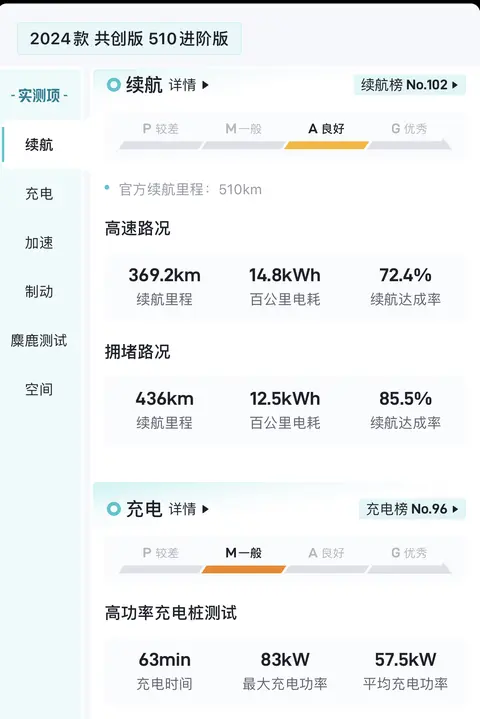
Task: Switch to 充电 sidebar item
Action: tap(39, 194)
